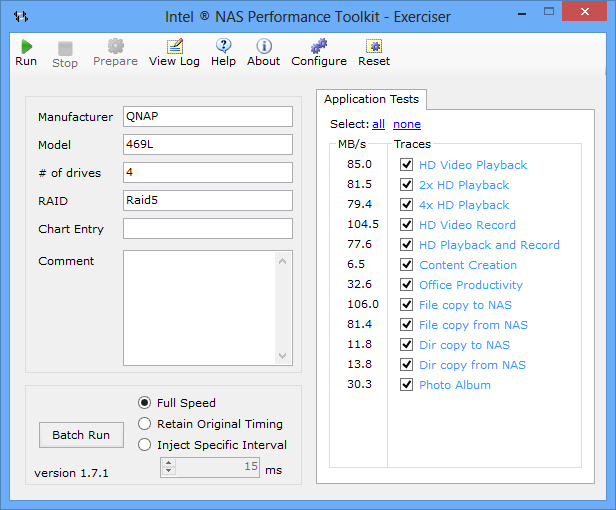Decrease interval with stepper down arrow
616x510 pixels.
click(169, 471)
